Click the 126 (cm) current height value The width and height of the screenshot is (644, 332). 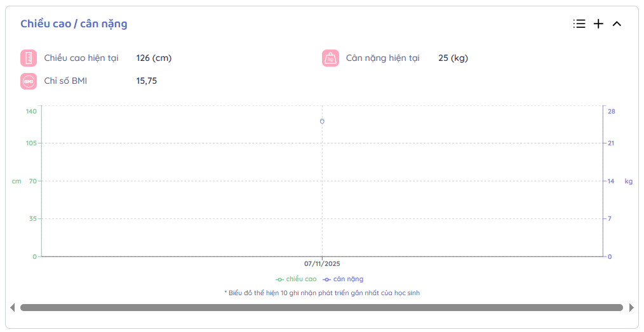(154, 58)
